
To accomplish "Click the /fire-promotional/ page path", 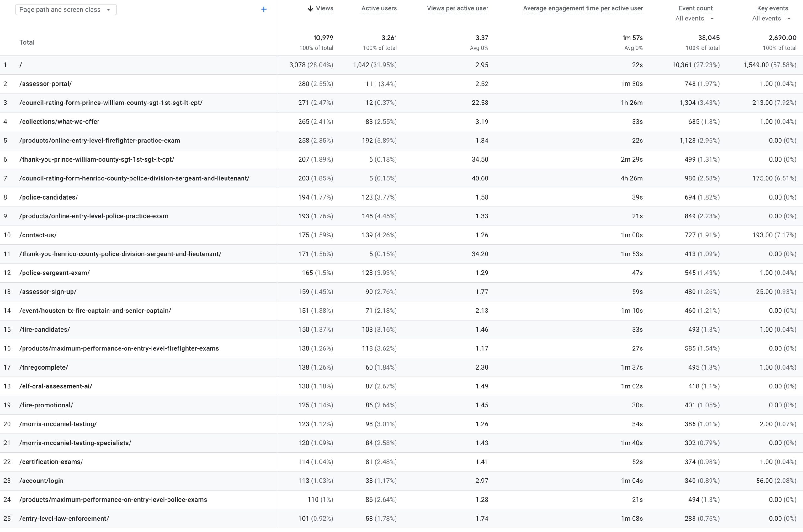I will point(46,405).
